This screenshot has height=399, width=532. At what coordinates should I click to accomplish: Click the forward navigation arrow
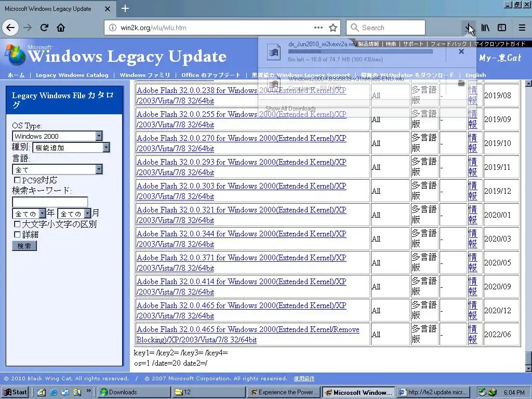point(28,28)
